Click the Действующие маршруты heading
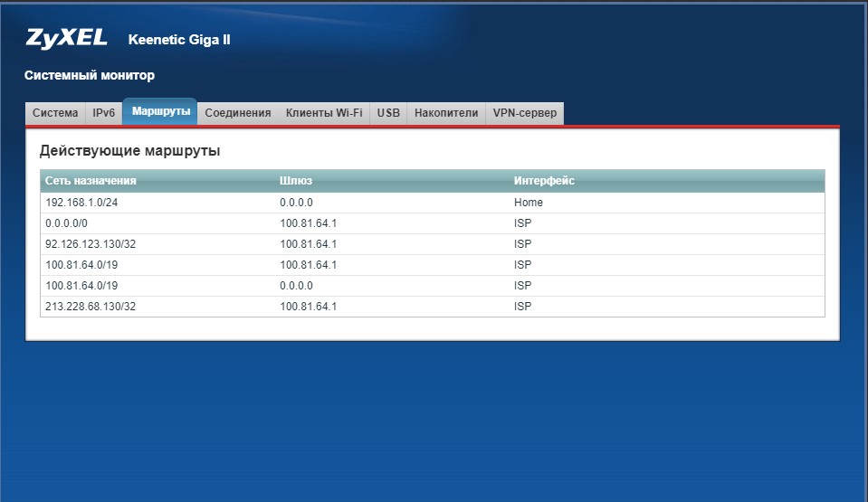Image resolution: width=868 pixels, height=502 pixels. (129, 150)
